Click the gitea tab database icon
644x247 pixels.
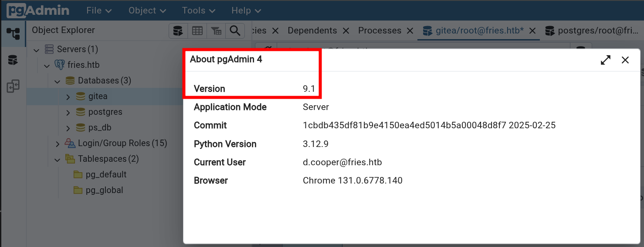[x=428, y=31]
